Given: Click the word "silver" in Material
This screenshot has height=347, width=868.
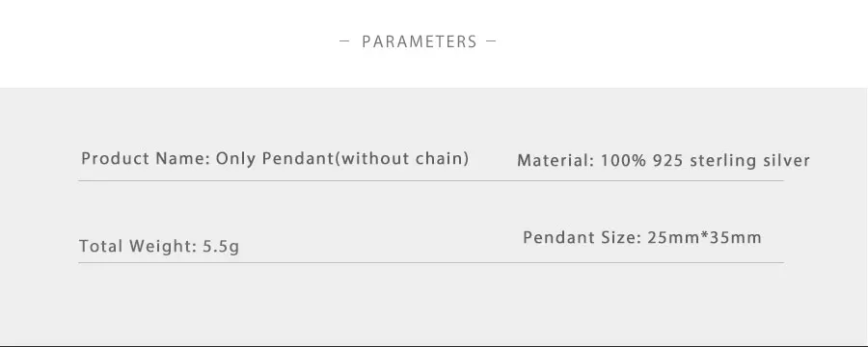Looking at the screenshot, I should 786,161.
